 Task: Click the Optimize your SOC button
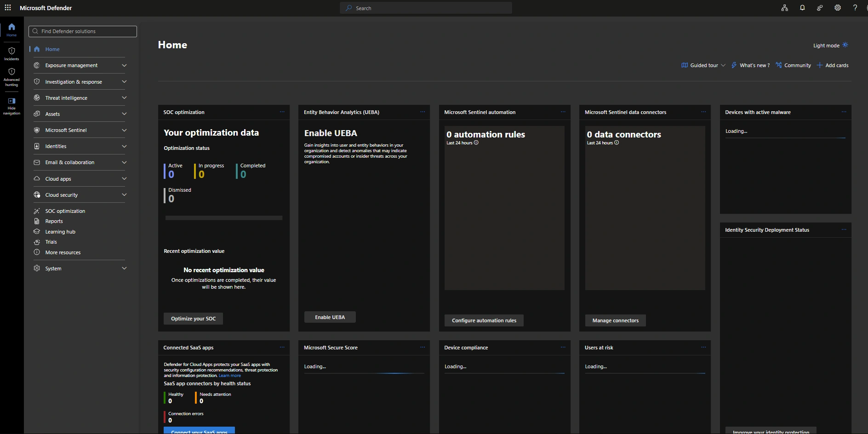[193, 319]
